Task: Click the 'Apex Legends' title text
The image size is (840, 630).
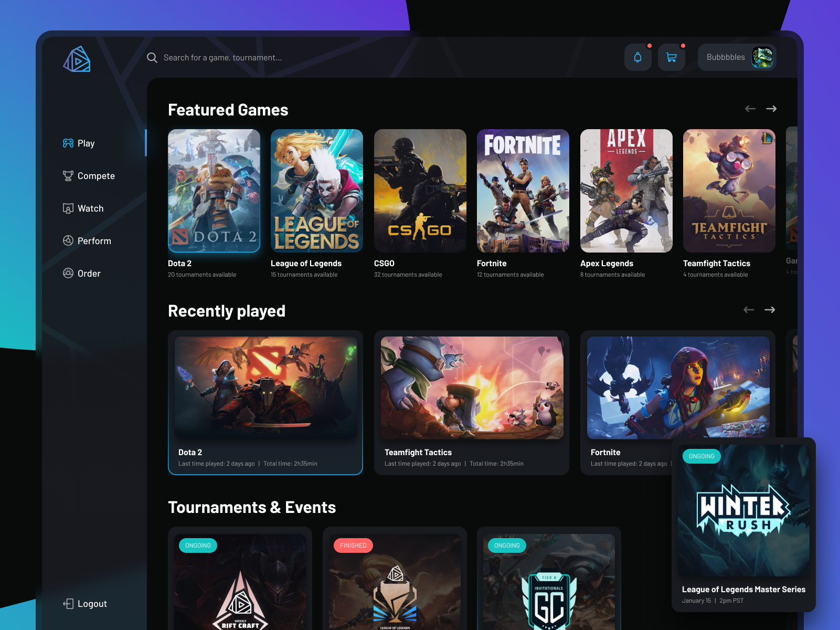Action: tap(607, 264)
